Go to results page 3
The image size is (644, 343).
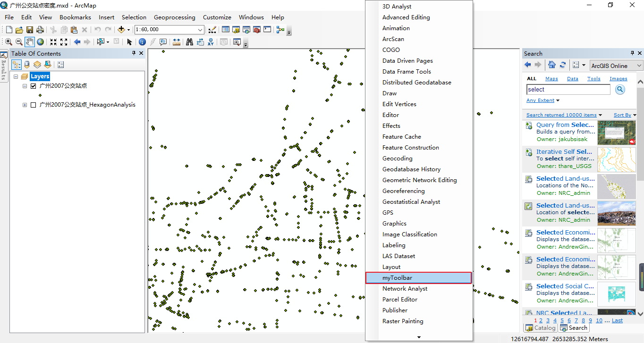tap(548, 320)
